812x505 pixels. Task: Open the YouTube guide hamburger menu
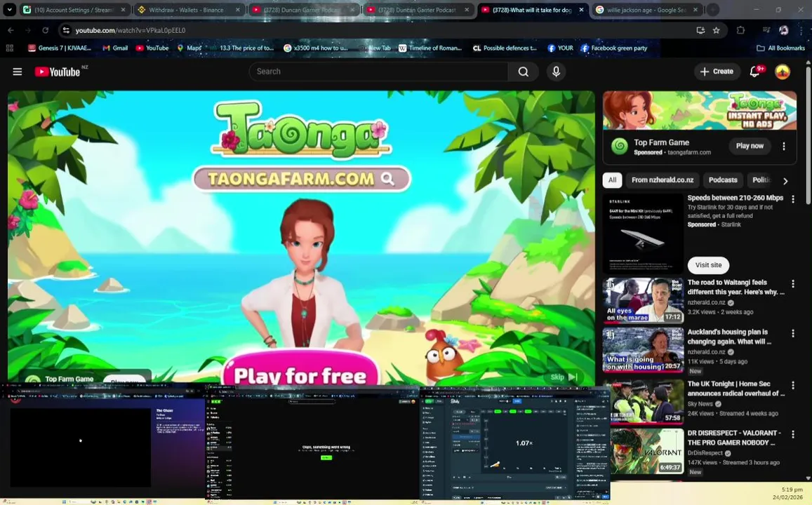17,72
